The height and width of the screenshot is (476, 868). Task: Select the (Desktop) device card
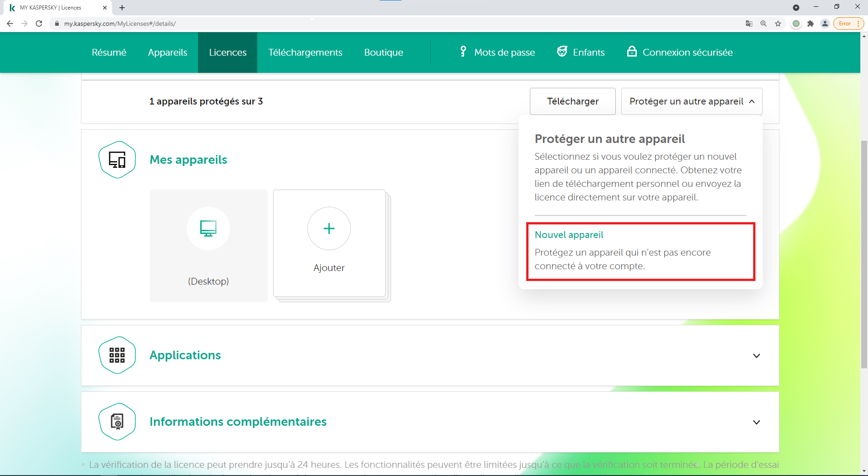pyautogui.click(x=208, y=246)
